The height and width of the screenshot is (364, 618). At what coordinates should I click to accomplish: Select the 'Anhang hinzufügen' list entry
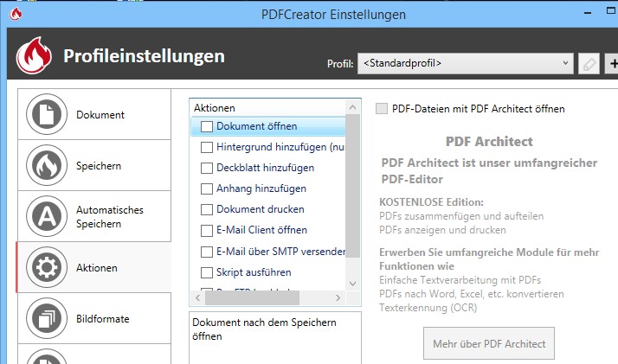[x=261, y=188]
